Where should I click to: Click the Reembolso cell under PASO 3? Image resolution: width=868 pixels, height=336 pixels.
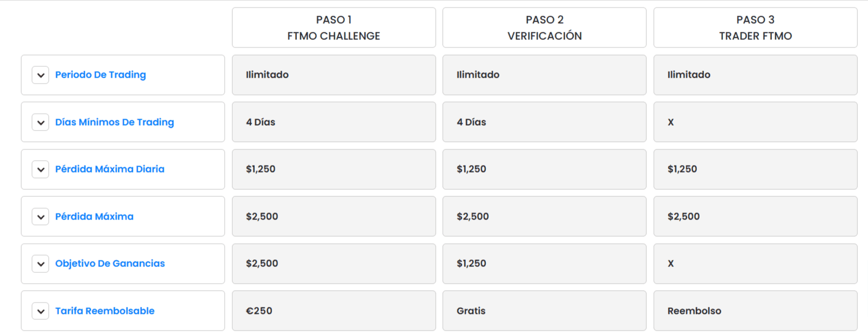tap(755, 311)
